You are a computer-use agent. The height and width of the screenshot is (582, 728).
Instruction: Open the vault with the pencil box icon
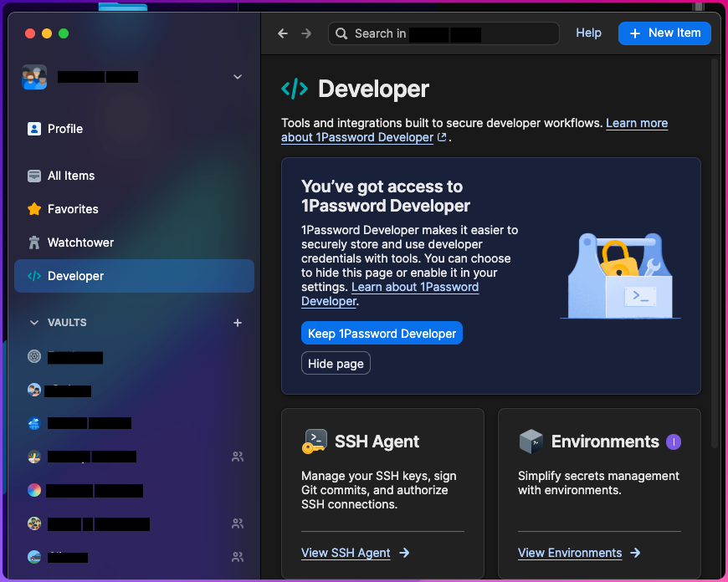34,457
